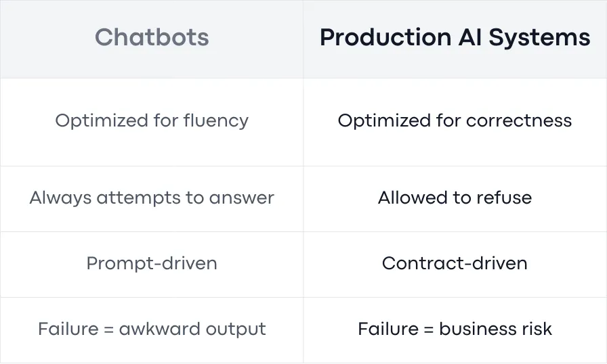
Task: Click the Prompt-driven cell
Action: point(152,264)
